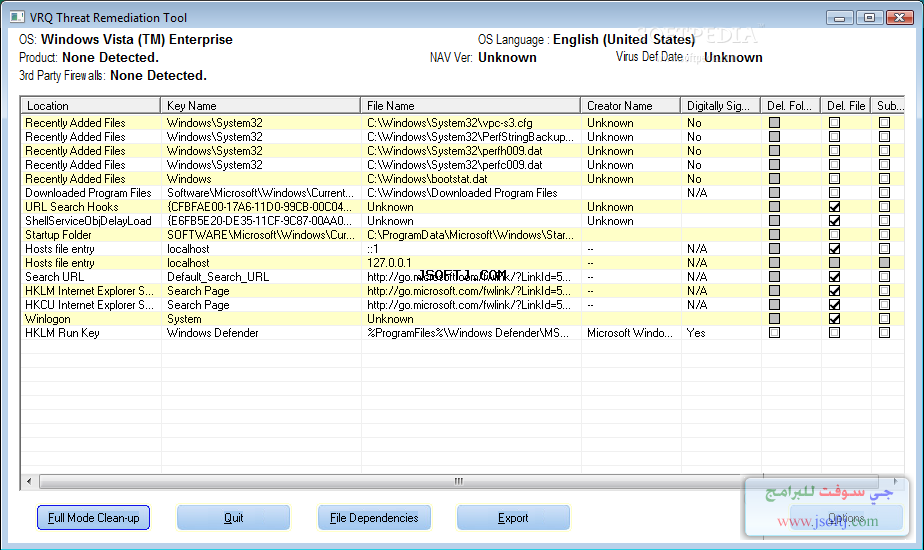Click the Microsoft Windo... creator cell
The height and width of the screenshot is (550, 924).
pyautogui.click(x=630, y=333)
